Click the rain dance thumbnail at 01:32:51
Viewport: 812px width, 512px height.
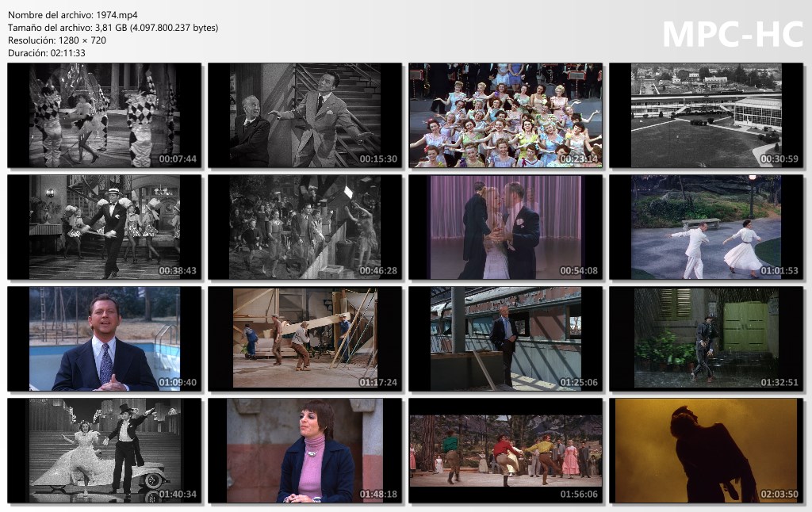click(x=707, y=339)
